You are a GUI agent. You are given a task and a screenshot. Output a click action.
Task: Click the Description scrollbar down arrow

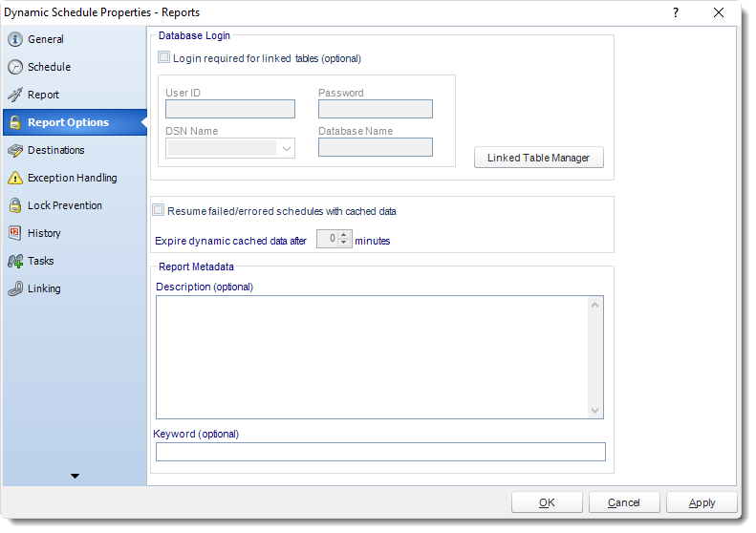(595, 410)
